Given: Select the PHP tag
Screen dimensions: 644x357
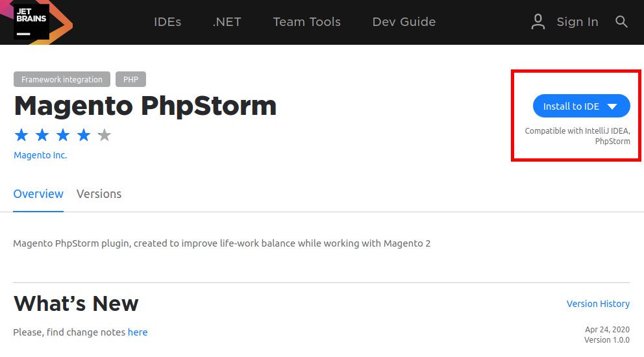Looking at the screenshot, I should point(130,79).
